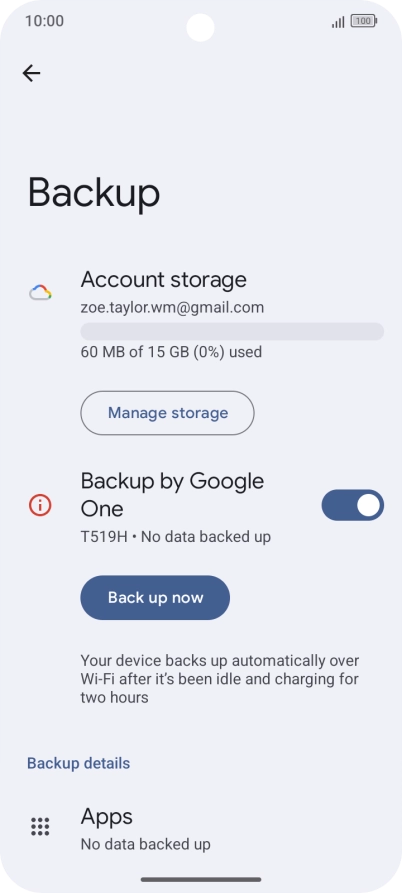Tap the Backup page title
Image resolution: width=402 pixels, height=893 pixels.
[94, 193]
